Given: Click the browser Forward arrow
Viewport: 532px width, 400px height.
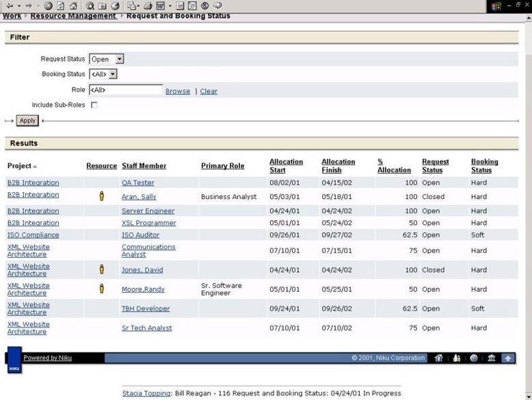Looking at the screenshot, I should [29, 5].
